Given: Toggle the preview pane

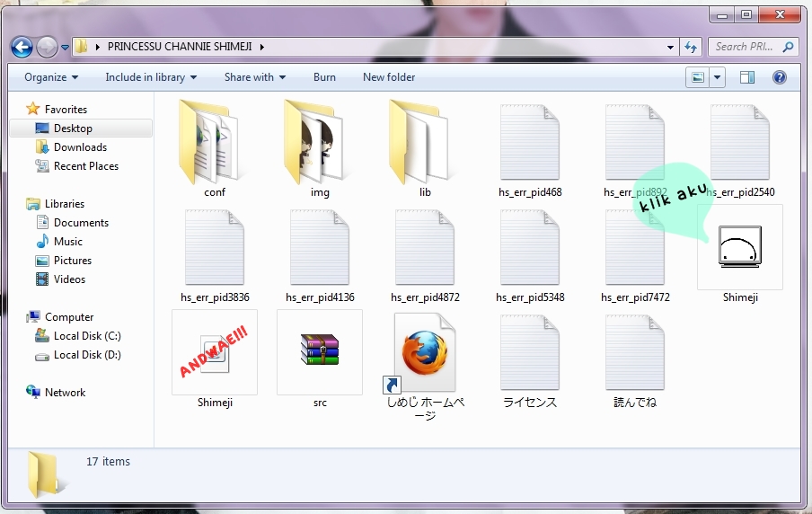Looking at the screenshot, I should 747,77.
